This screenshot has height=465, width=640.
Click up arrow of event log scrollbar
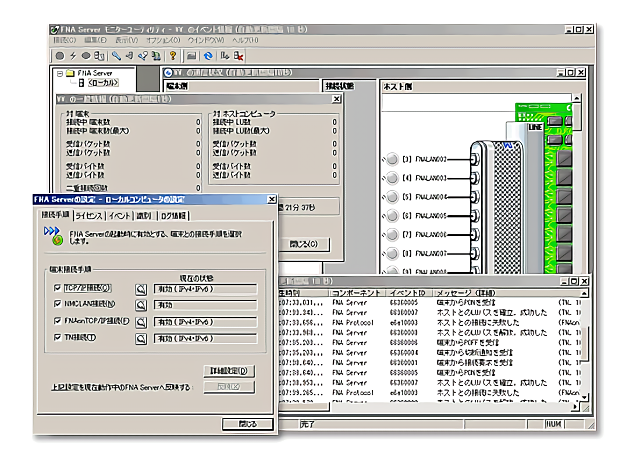pos(584,293)
